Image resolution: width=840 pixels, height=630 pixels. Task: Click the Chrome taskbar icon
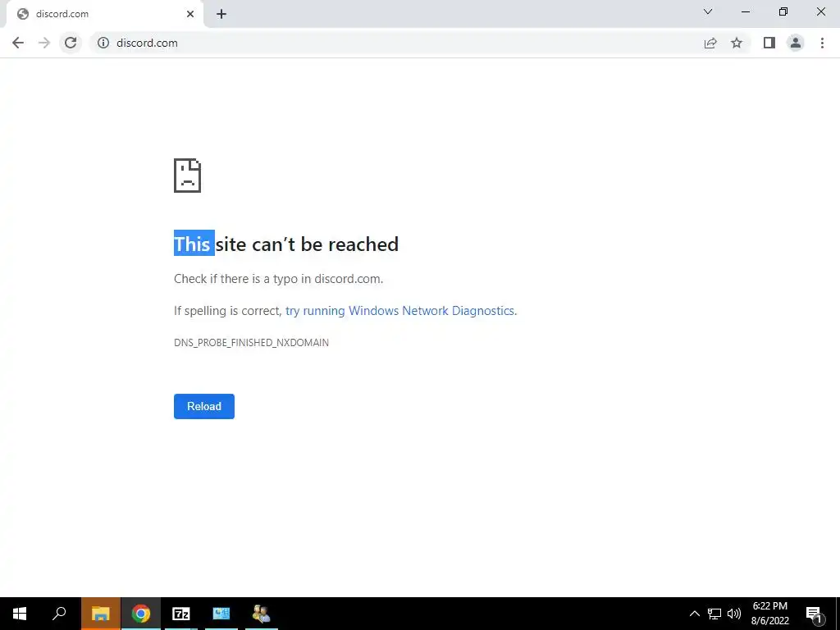tap(141, 614)
